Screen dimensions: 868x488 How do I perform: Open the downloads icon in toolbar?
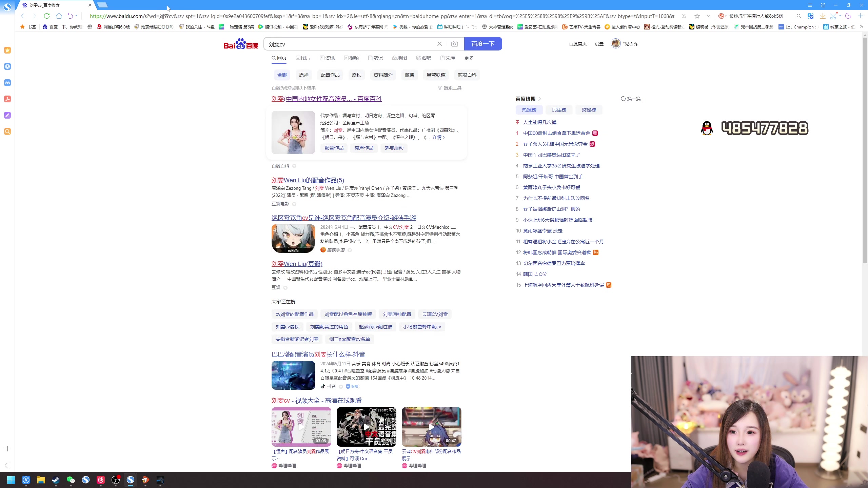click(822, 16)
